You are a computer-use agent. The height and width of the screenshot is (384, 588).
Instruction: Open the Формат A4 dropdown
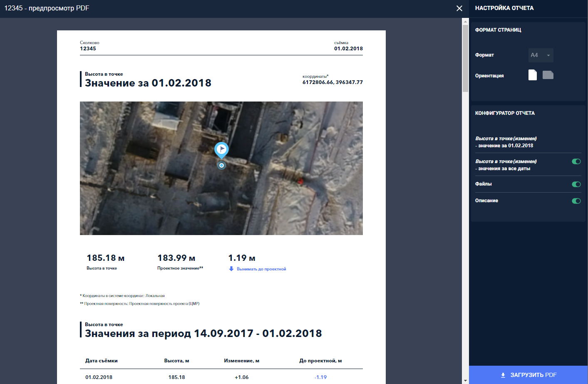541,55
